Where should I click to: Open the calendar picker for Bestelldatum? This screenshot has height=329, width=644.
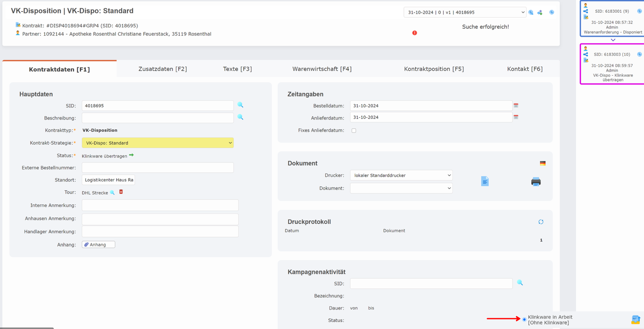pos(516,106)
